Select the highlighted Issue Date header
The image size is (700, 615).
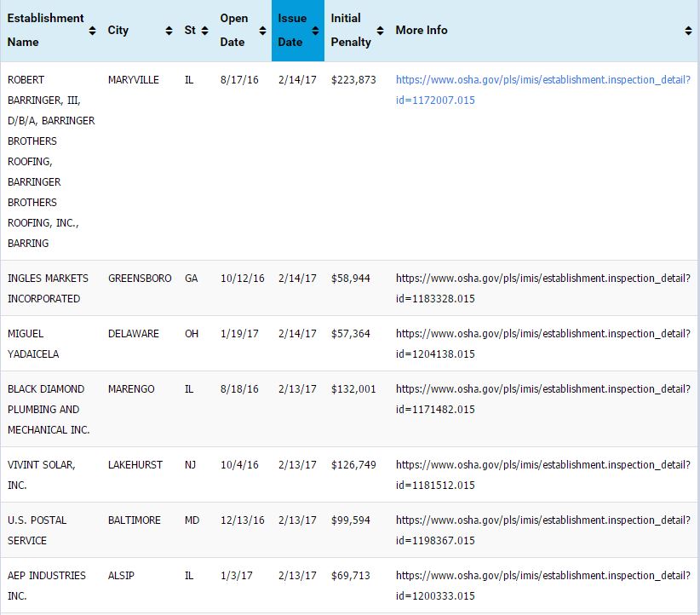coord(292,30)
